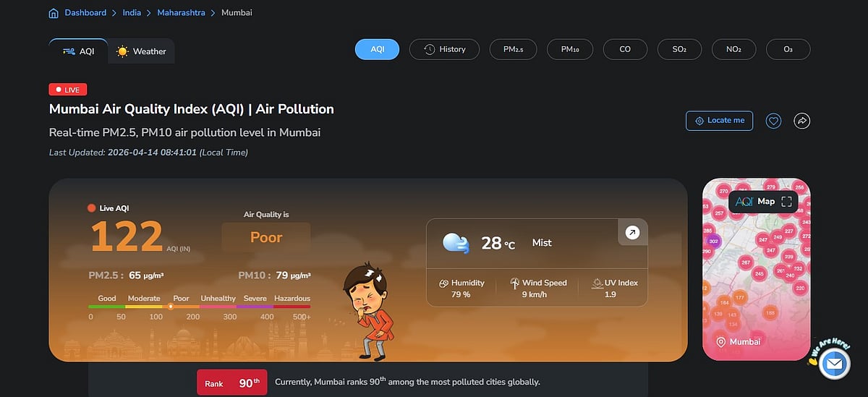Select the O3 pollutant filter
This screenshot has width=868, height=397.
(x=788, y=49)
